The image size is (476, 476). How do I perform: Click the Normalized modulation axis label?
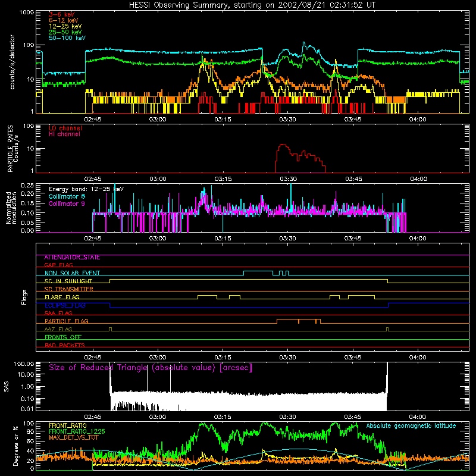point(11,208)
